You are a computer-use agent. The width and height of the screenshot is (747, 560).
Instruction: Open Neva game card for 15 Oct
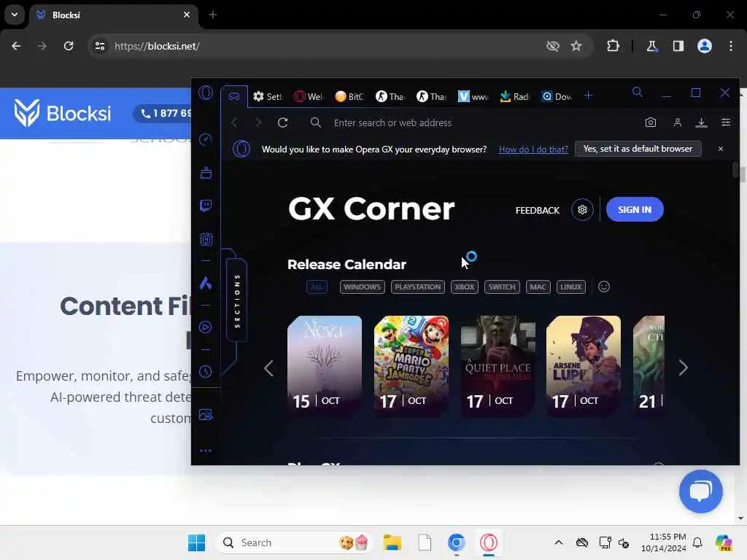click(325, 366)
